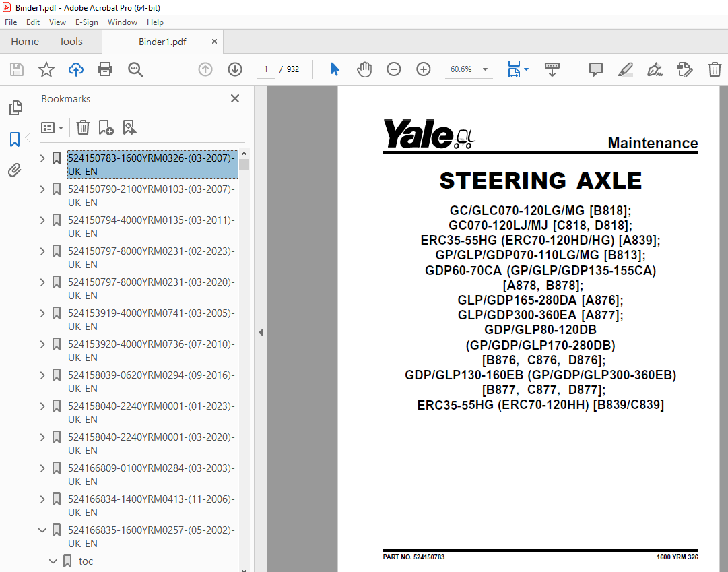The width and height of the screenshot is (728, 572).
Task: Select bookmark 524166809-0100YRM0284-(03-2003)
Action: click(152, 474)
